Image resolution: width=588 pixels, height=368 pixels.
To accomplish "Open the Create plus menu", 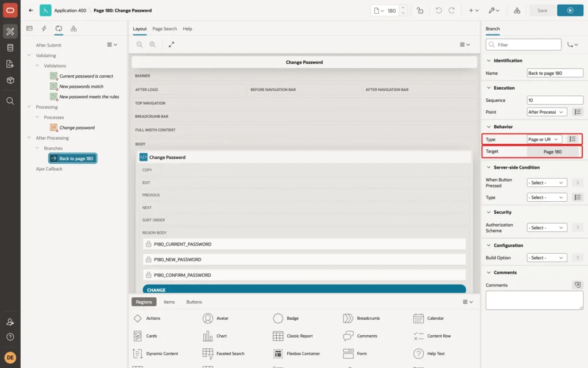I will 474,10.
